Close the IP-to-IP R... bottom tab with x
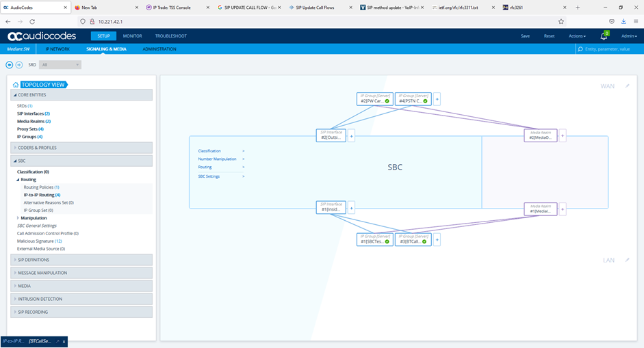The height and width of the screenshot is (348, 644). (x=64, y=341)
